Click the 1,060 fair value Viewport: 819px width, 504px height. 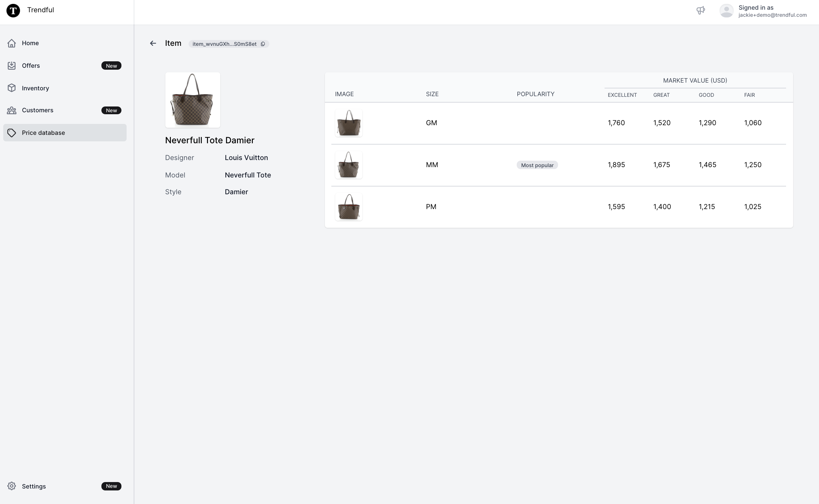[x=752, y=123]
